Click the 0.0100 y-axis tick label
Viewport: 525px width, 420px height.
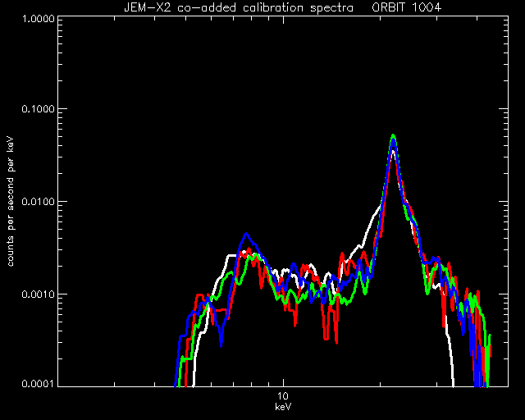click(38, 202)
